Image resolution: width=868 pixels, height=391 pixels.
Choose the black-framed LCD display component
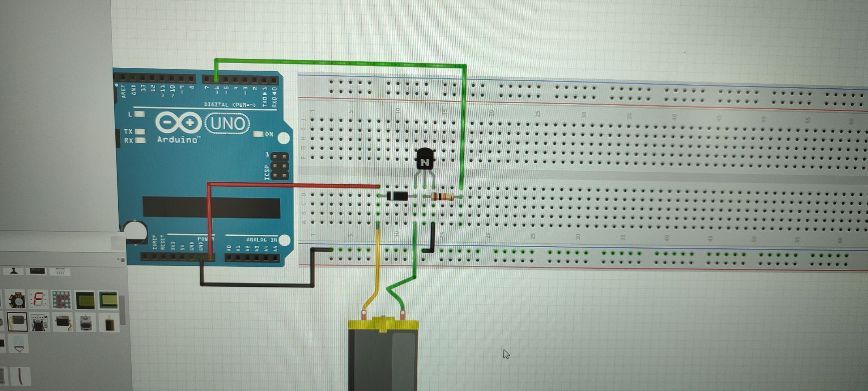point(85,300)
